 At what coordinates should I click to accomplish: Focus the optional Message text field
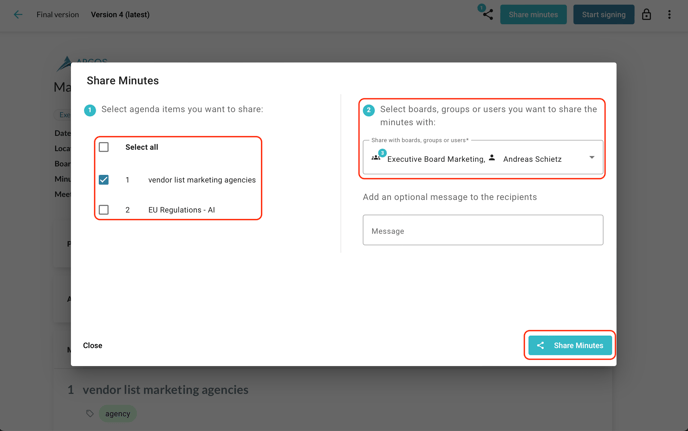pos(483,231)
